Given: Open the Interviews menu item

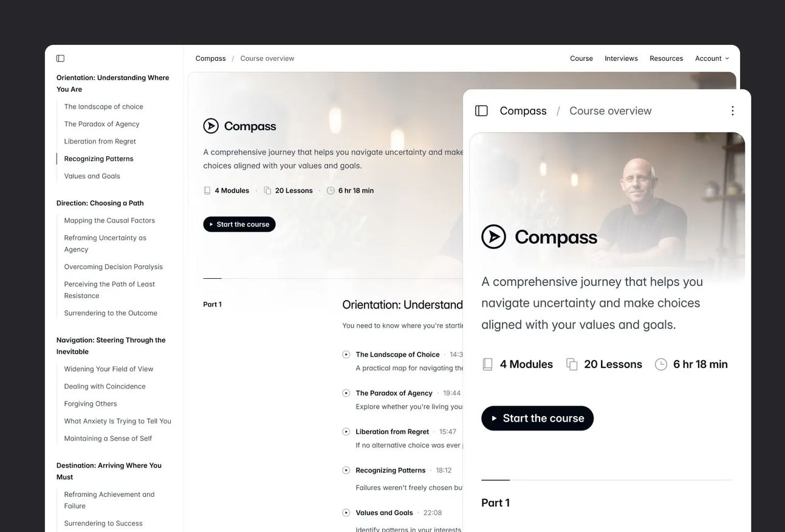Looking at the screenshot, I should pyautogui.click(x=621, y=58).
